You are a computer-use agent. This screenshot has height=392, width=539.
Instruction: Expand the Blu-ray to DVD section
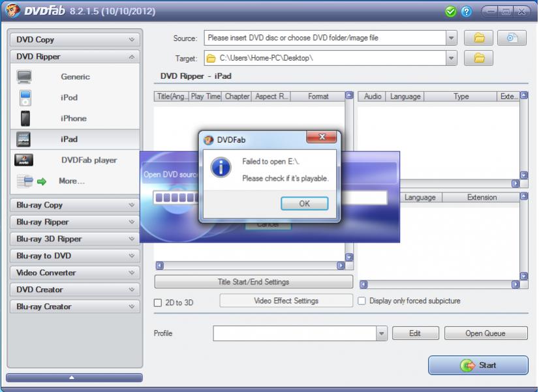[75, 256]
